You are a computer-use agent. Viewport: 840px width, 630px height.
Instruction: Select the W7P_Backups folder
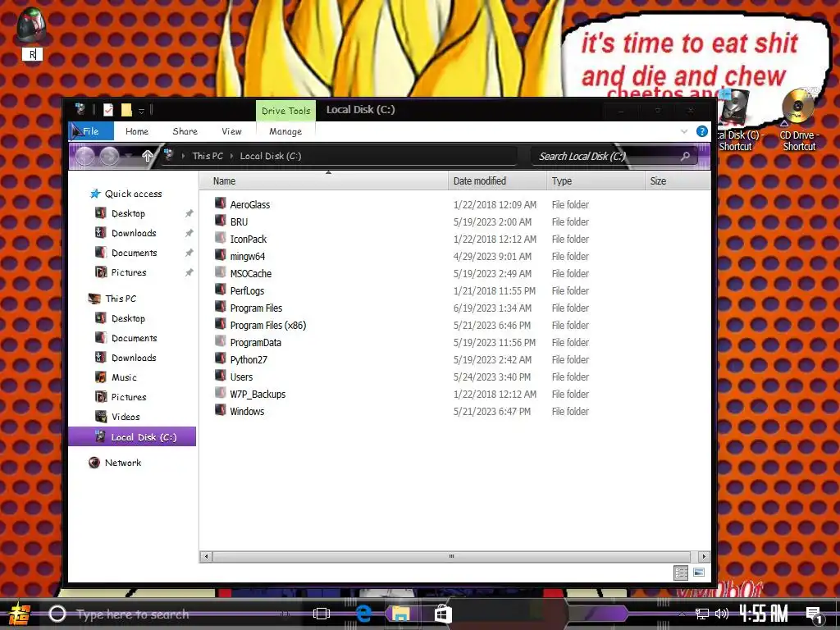point(258,394)
